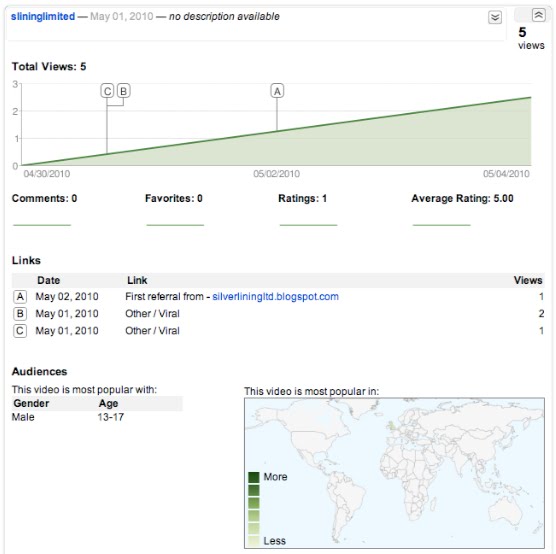
Task: Click the lightest Less legend swatch
Action: [x=254, y=541]
